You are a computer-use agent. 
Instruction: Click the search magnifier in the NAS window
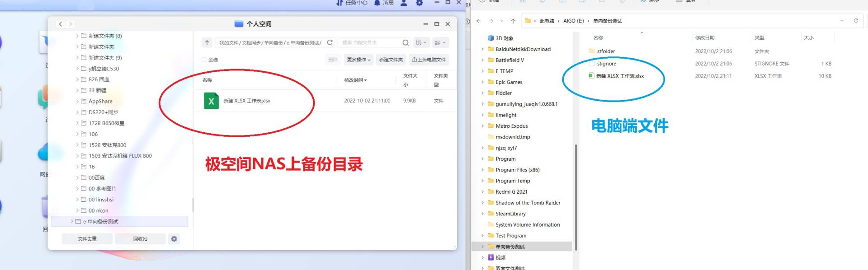coord(406,42)
